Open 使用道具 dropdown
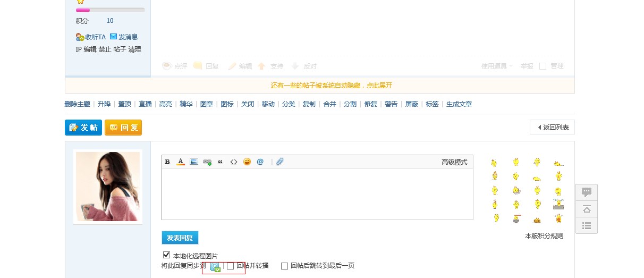Screen dimensions: 644x278 [497, 66]
